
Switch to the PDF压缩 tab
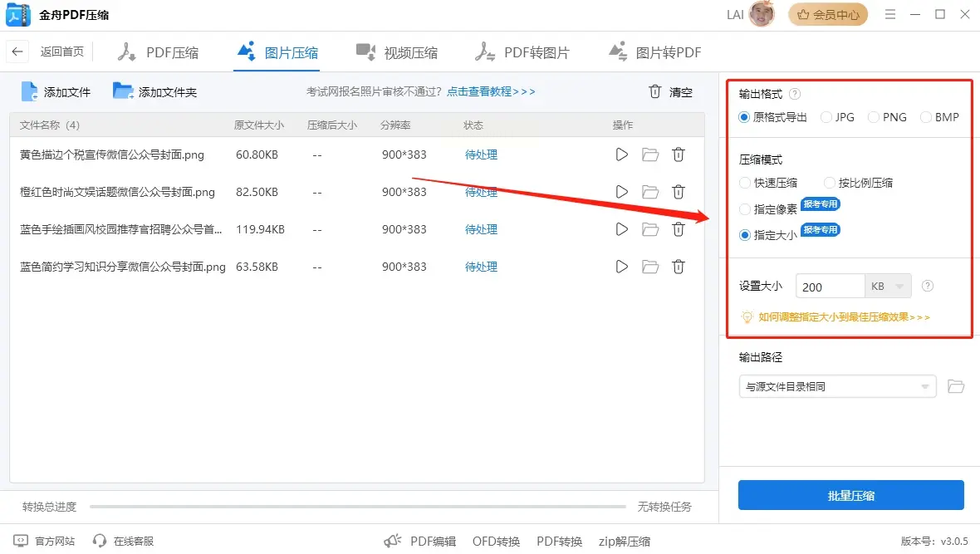tap(158, 52)
